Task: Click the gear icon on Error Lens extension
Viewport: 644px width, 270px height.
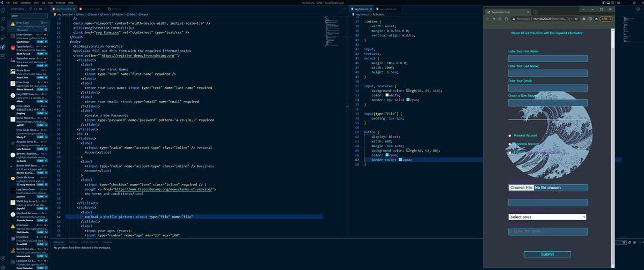Action: coord(46,29)
